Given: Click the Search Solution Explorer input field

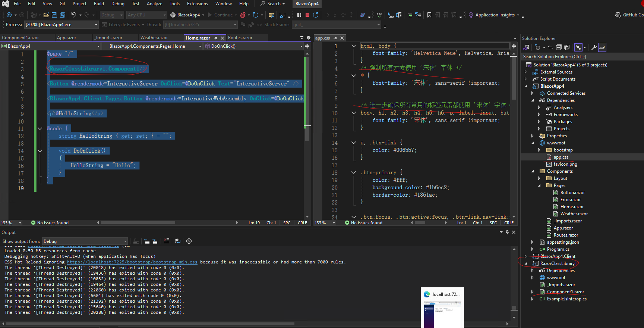Looking at the screenshot, I should click(582, 57).
